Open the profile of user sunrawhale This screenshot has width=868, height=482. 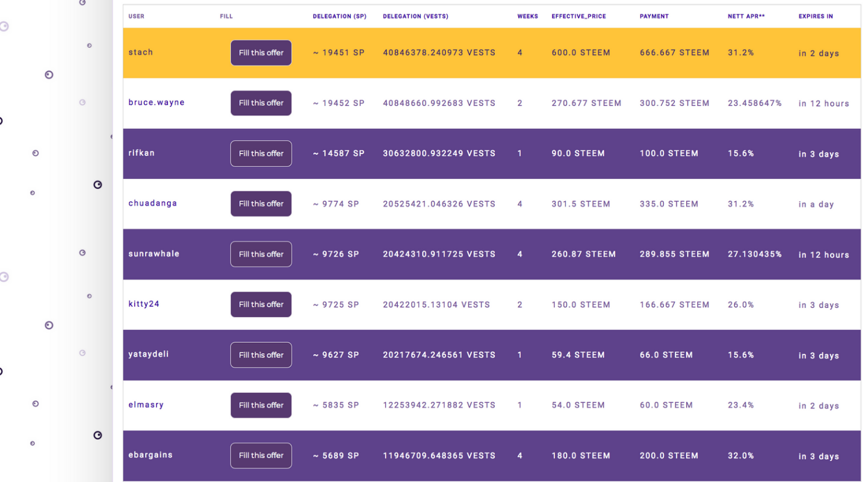pos(153,254)
